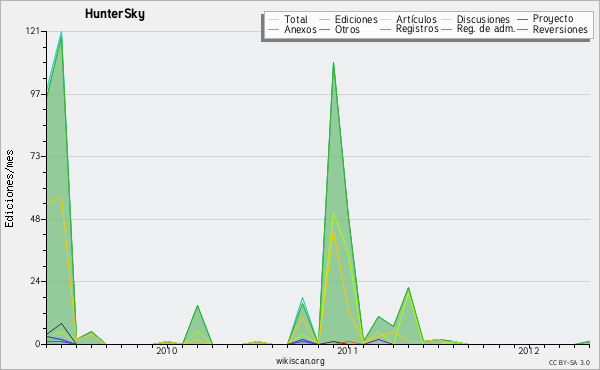Click the Discusiones legend label
600x370 pixels.
pyautogui.click(x=483, y=19)
